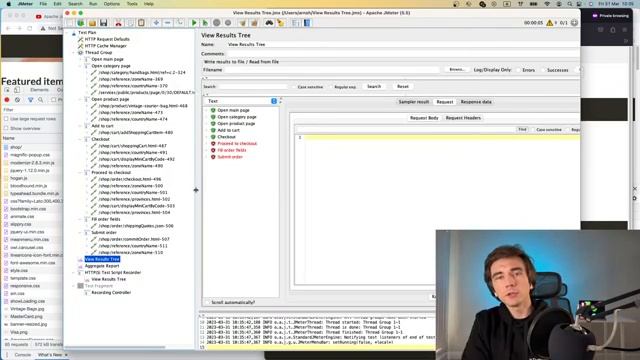Screen dimensions: 640x360
Task: Collapse all nodes with minus icon
Action: pos(167,23)
